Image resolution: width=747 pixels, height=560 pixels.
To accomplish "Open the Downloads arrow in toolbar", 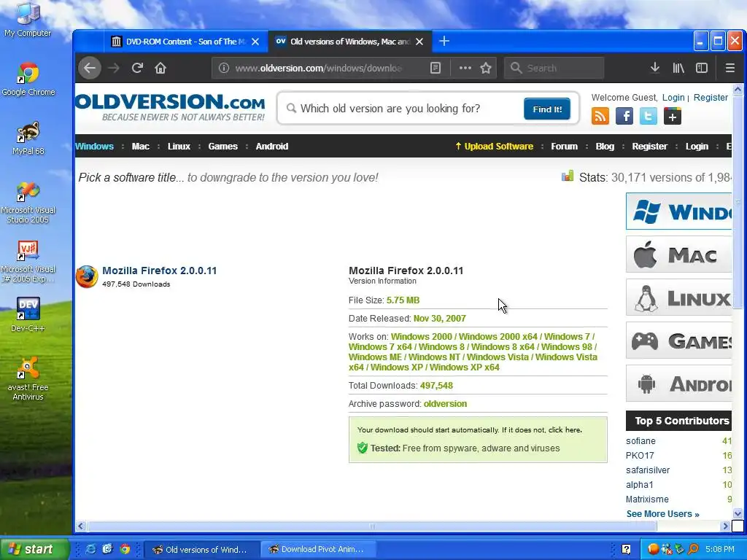I will click(655, 68).
